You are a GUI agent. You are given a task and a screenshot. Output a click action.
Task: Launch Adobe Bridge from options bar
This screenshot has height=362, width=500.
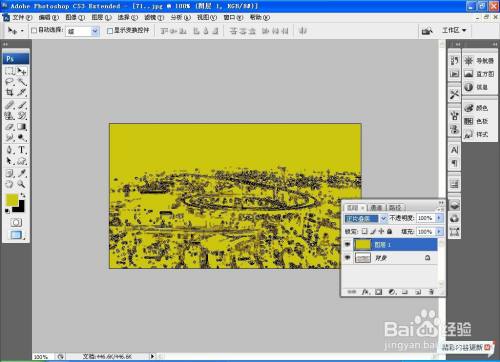click(427, 31)
